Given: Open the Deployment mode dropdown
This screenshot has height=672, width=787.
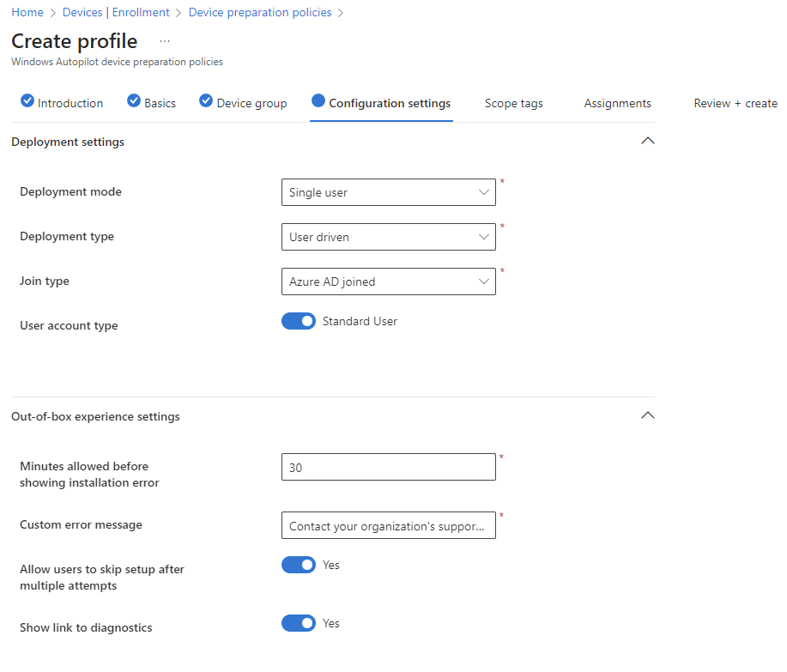Looking at the screenshot, I should point(389,192).
